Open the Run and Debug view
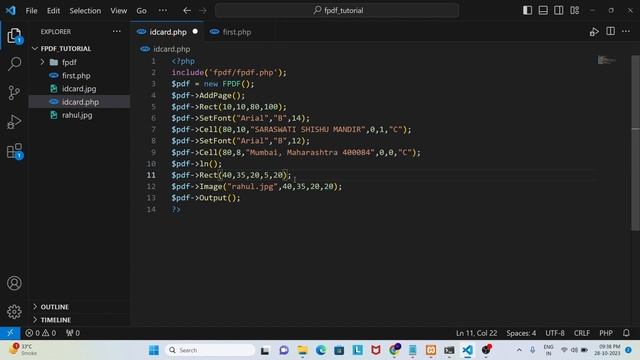 [14, 122]
